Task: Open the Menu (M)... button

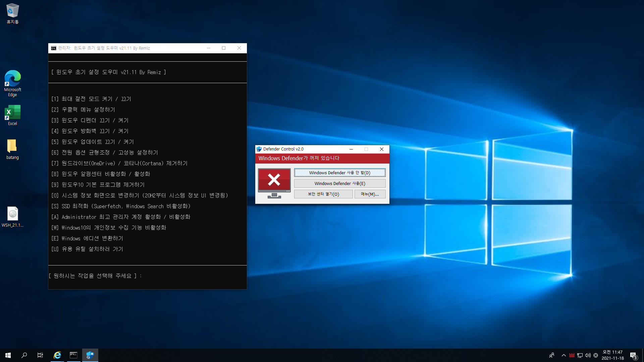Action: point(370,194)
